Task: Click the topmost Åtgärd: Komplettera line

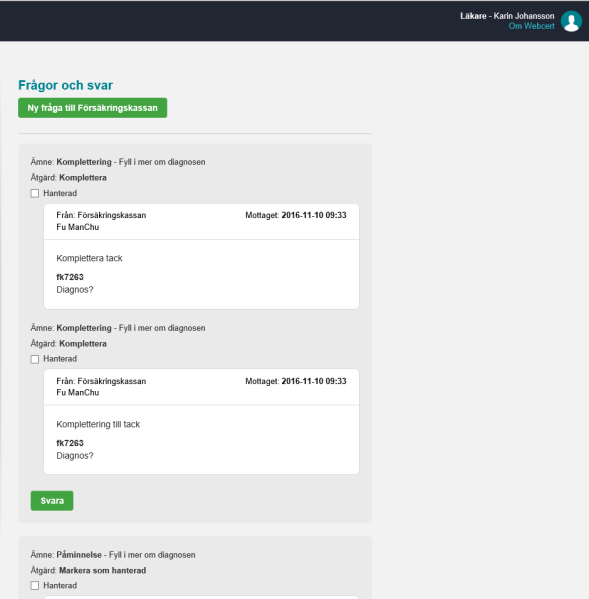Action: pos(69,178)
